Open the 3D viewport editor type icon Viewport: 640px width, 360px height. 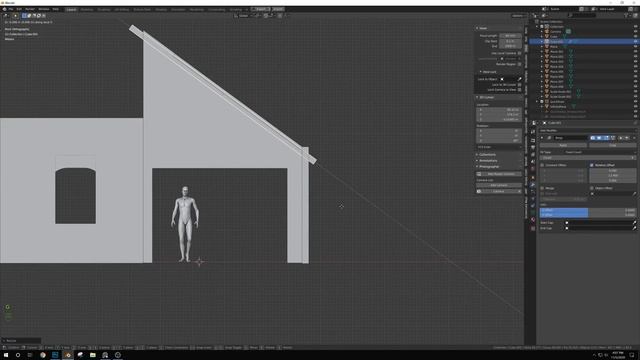coord(6,16)
